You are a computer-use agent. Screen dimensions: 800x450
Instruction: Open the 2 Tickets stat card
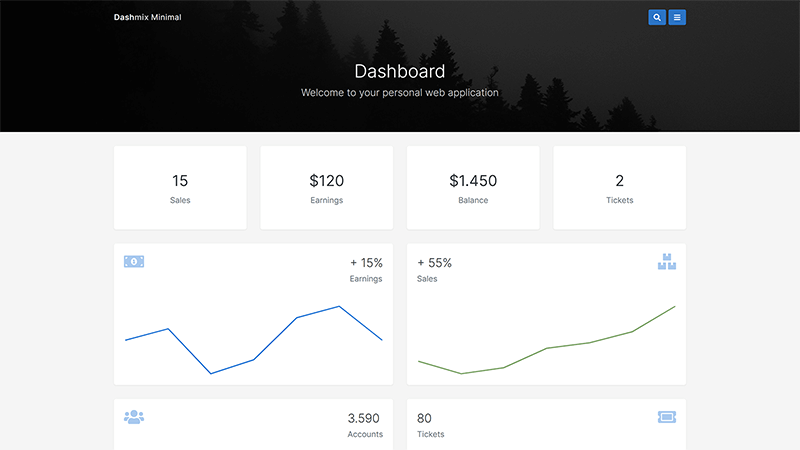[619, 188]
